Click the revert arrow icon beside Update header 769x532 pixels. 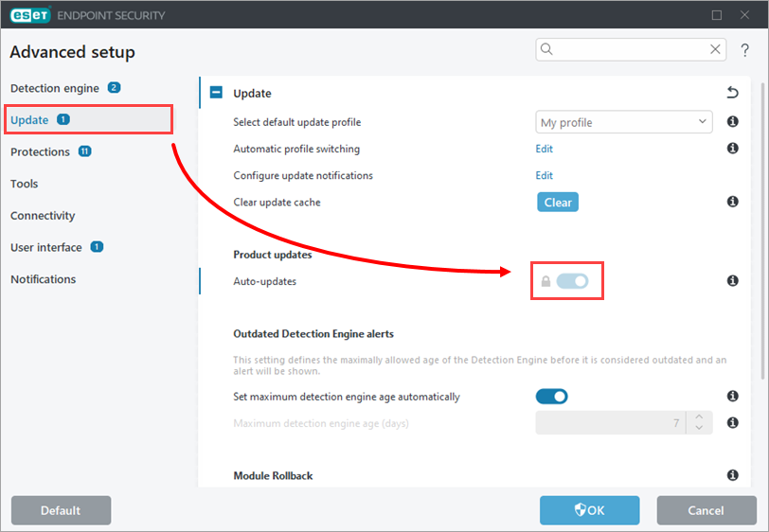click(732, 93)
